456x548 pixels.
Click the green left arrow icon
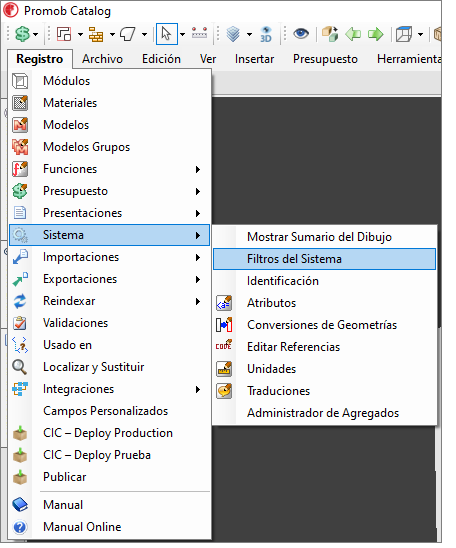(353, 34)
